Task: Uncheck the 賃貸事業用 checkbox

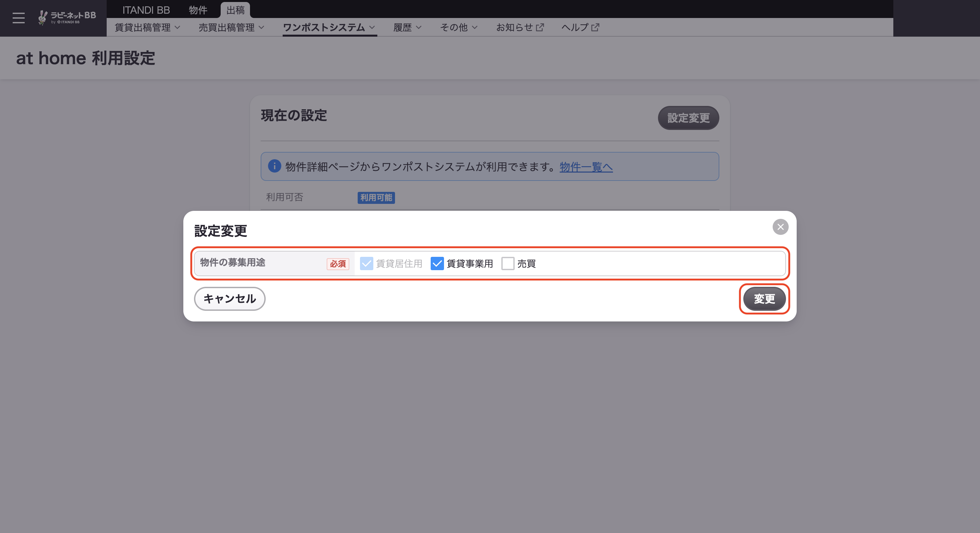Action: (x=437, y=264)
